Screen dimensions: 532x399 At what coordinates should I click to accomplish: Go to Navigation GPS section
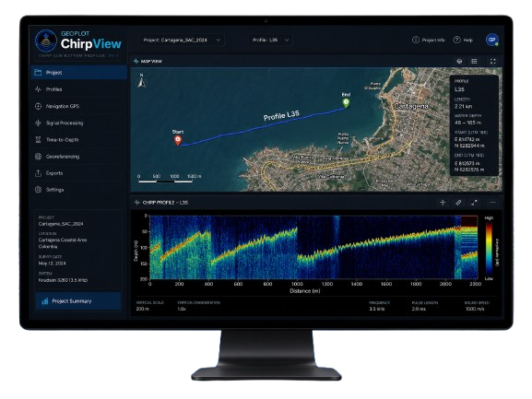click(x=78, y=106)
